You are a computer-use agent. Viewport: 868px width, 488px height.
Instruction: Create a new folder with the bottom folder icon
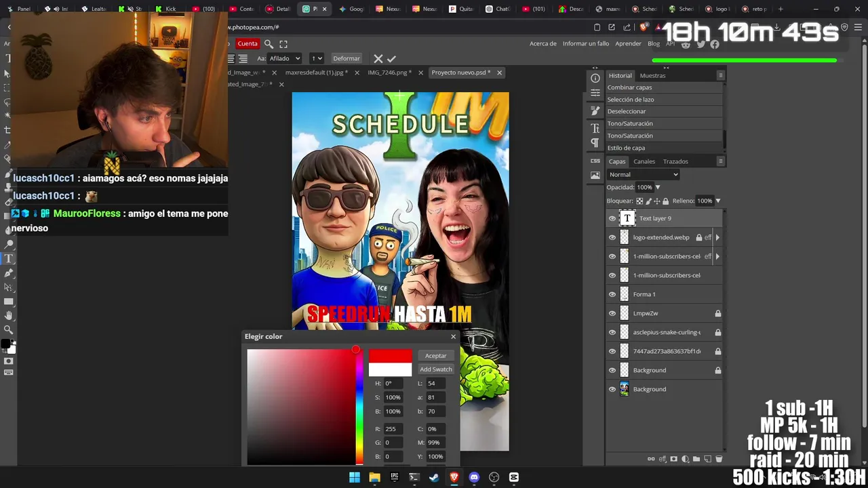[696, 459]
